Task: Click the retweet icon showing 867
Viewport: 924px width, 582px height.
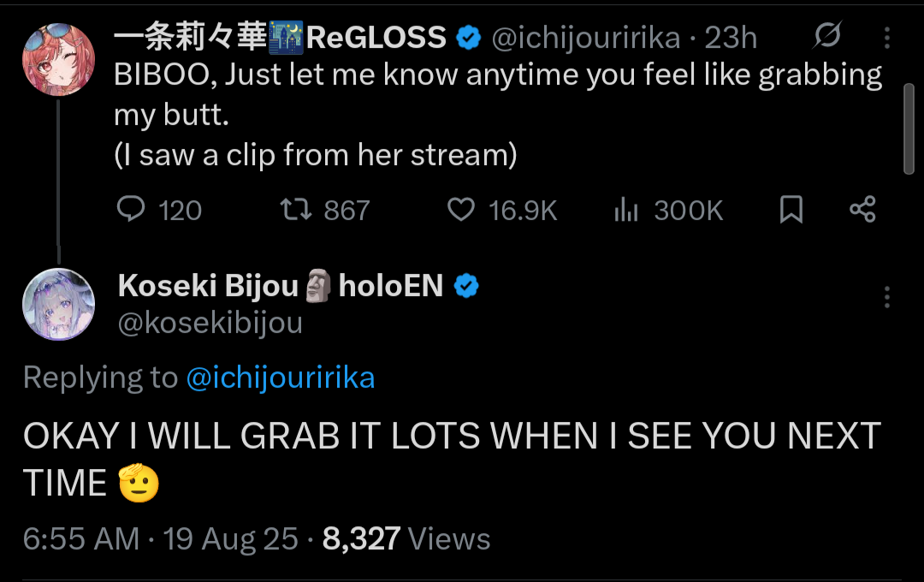Action: coord(295,210)
